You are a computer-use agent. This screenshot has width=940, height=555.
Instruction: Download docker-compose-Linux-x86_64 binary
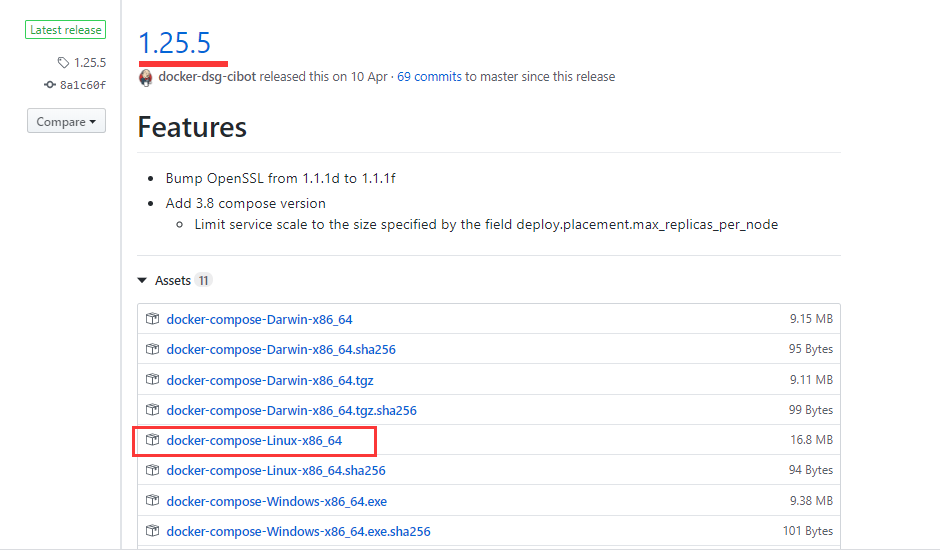pyautogui.click(x=254, y=441)
